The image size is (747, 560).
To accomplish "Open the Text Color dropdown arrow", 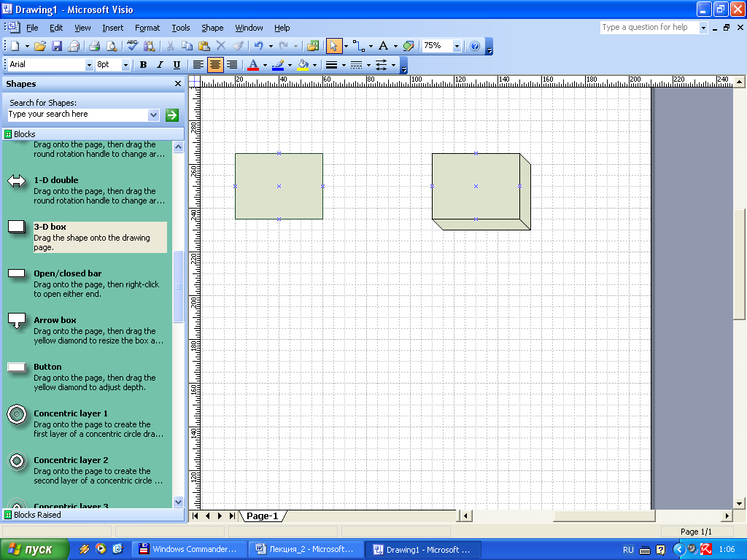I will coord(265,65).
